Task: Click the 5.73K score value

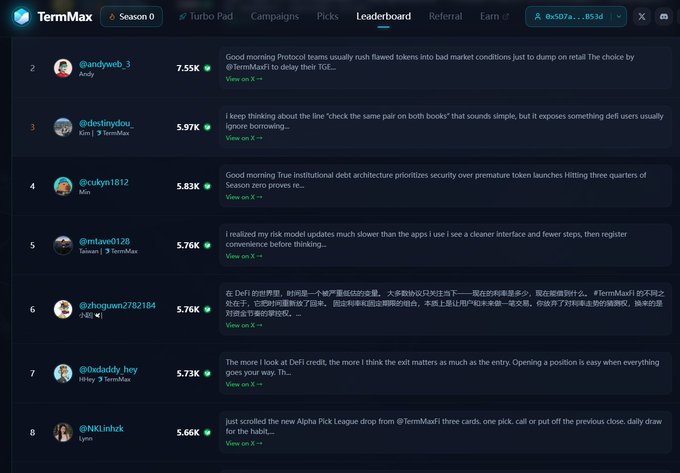Action: tap(188, 373)
